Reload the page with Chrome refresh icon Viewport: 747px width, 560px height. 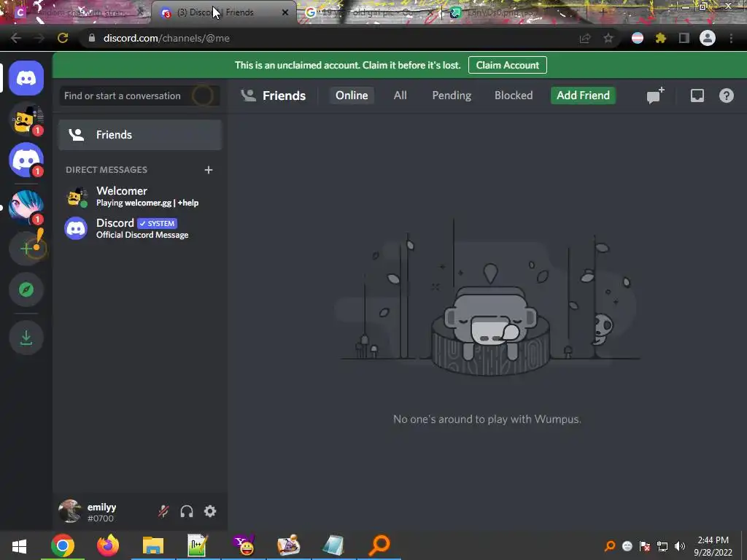[63, 38]
